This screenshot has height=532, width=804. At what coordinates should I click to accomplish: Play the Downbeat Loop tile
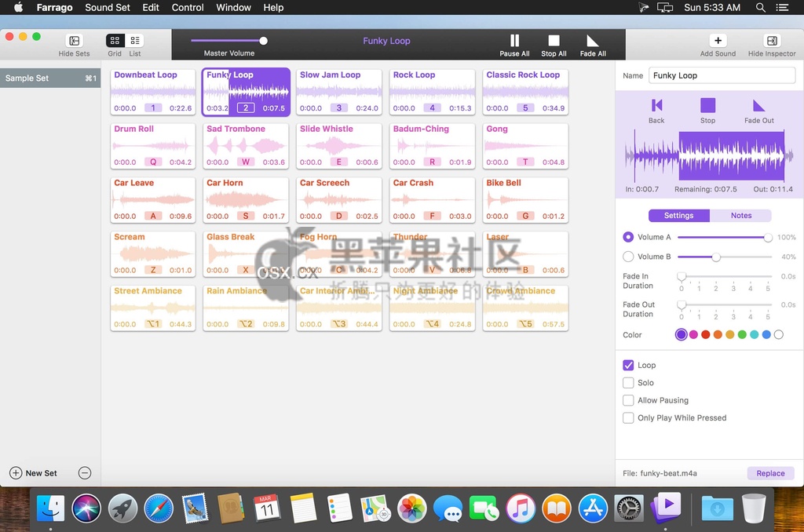click(x=153, y=92)
